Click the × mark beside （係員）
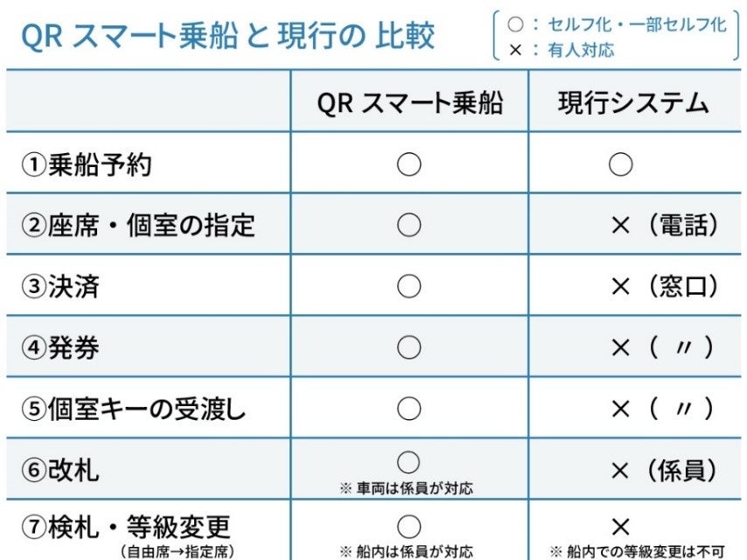The height and width of the screenshot is (560, 747). click(620, 471)
